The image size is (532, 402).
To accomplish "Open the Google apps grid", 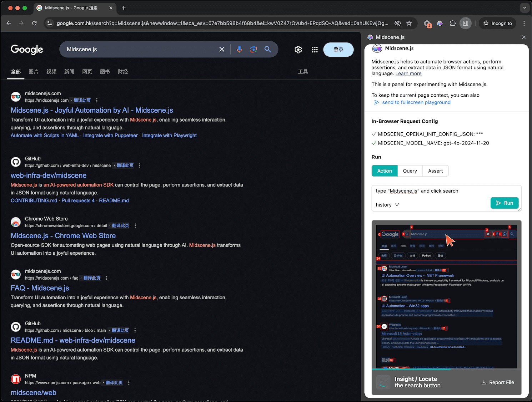I will click(315, 50).
